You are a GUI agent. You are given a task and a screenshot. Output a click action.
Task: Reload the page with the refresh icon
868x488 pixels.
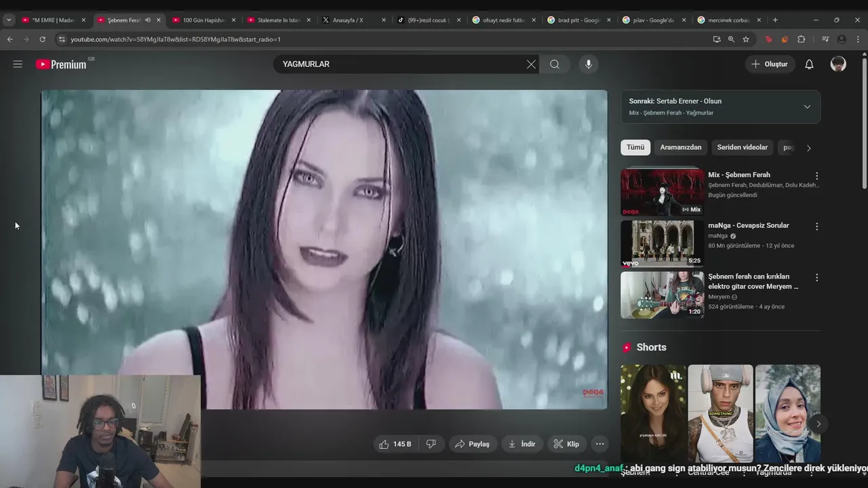(42, 39)
